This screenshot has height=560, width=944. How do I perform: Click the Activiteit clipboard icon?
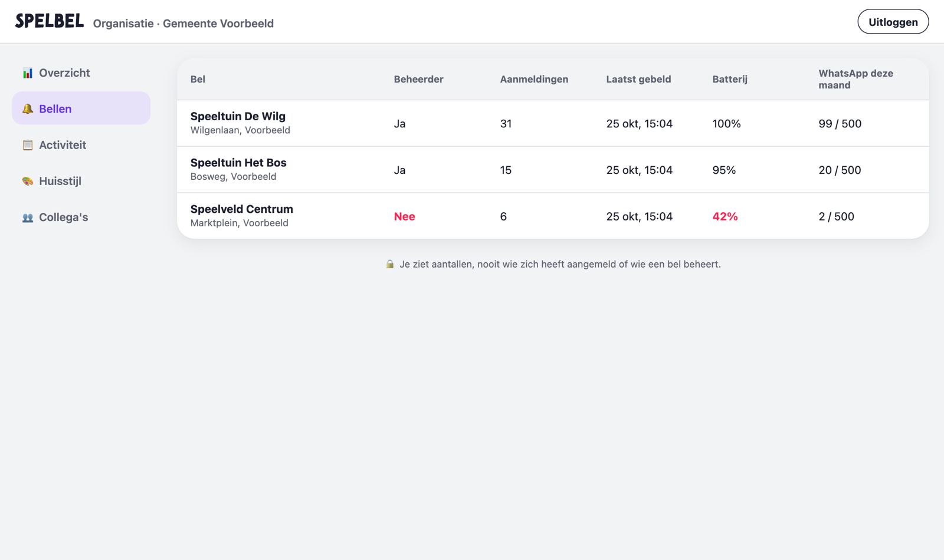(28, 145)
